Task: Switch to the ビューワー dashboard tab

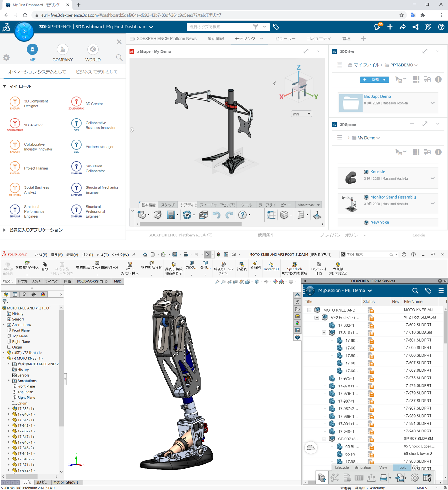Action: coord(285,39)
